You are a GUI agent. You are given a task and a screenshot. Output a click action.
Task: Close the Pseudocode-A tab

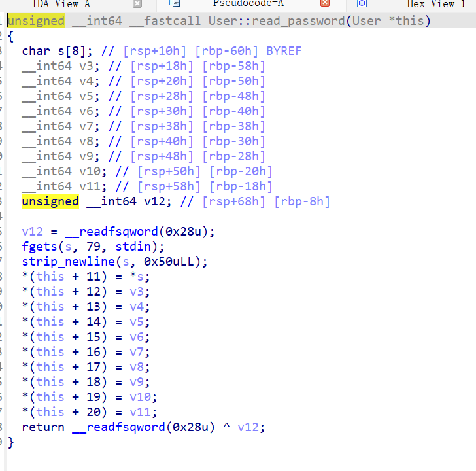pyautogui.click(x=325, y=3)
